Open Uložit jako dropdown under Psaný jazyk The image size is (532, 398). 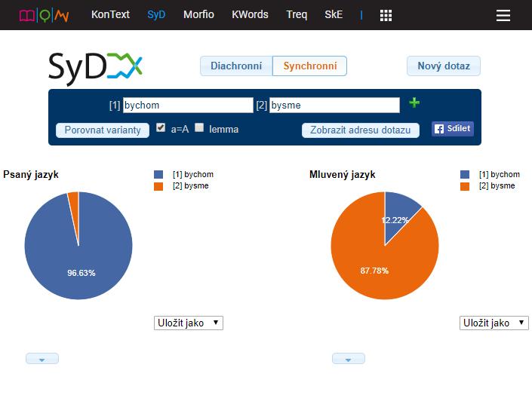pyautogui.click(x=189, y=323)
